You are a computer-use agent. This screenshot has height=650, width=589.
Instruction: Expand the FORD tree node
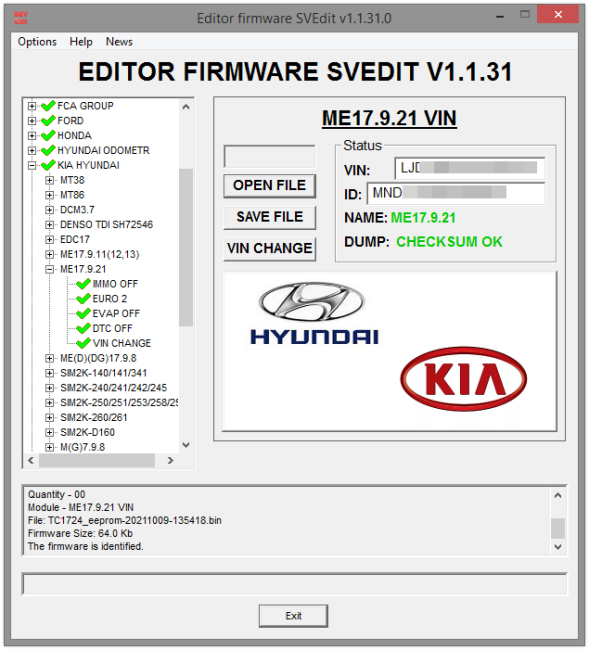(x=32, y=121)
